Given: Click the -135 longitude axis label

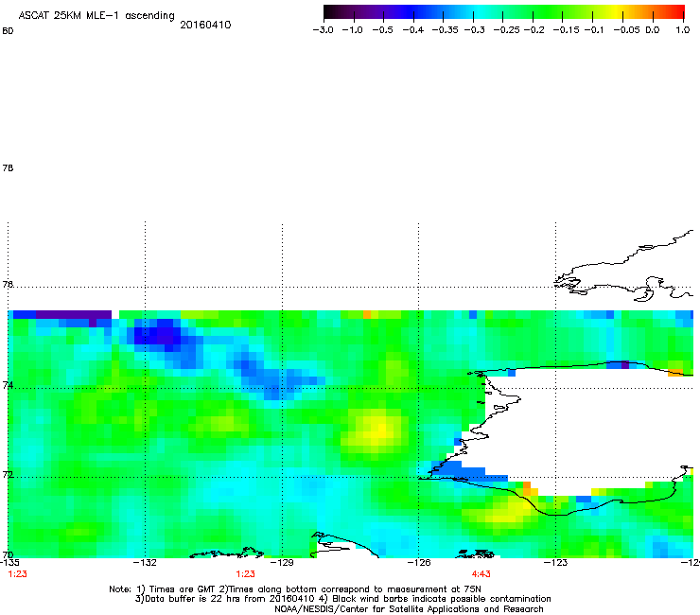Looking at the screenshot, I should (x=9, y=562).
